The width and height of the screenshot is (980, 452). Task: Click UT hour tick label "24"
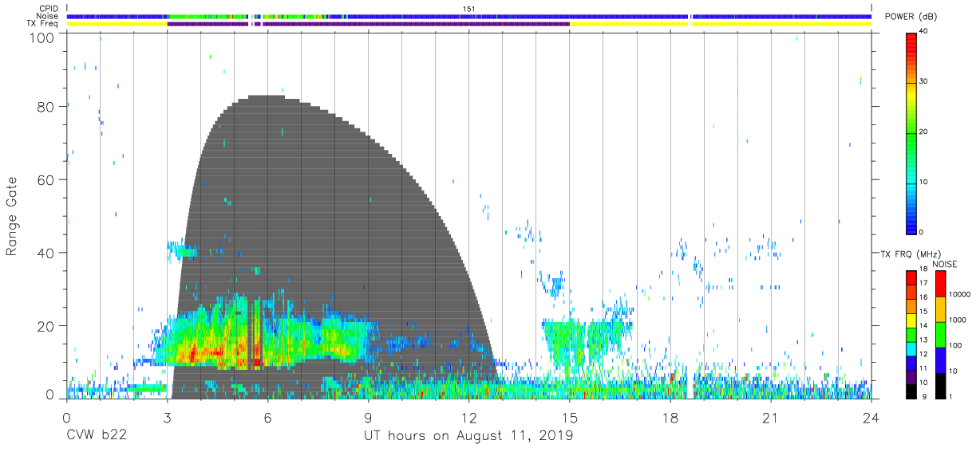[x=871, y=418]
